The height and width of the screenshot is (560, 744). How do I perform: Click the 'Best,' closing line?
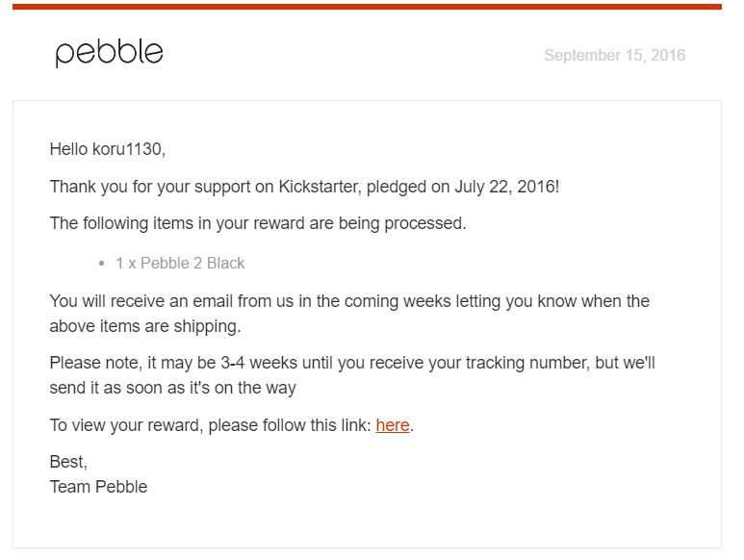click(x=68, y=462)
